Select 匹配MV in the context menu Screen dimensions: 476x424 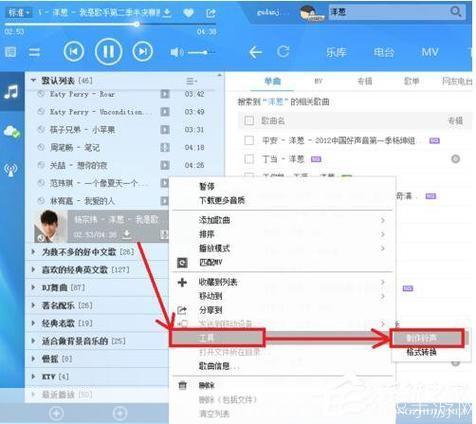tap(211, 262)
